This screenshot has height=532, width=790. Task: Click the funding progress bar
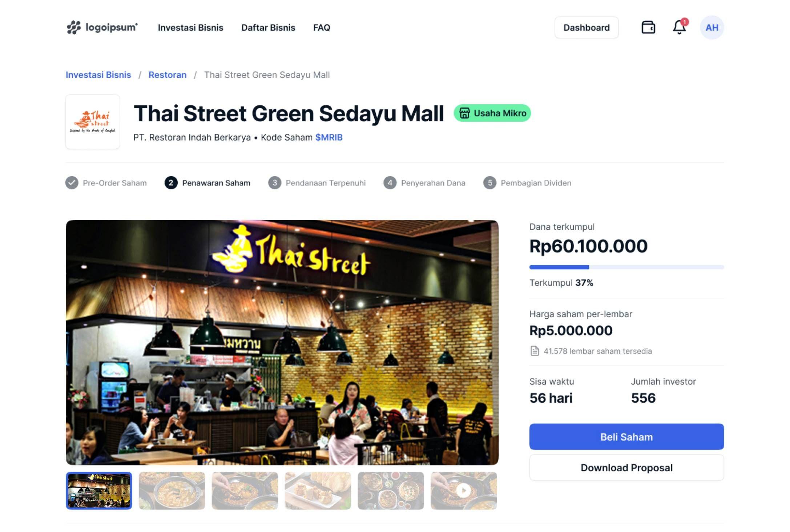point(626,267)
